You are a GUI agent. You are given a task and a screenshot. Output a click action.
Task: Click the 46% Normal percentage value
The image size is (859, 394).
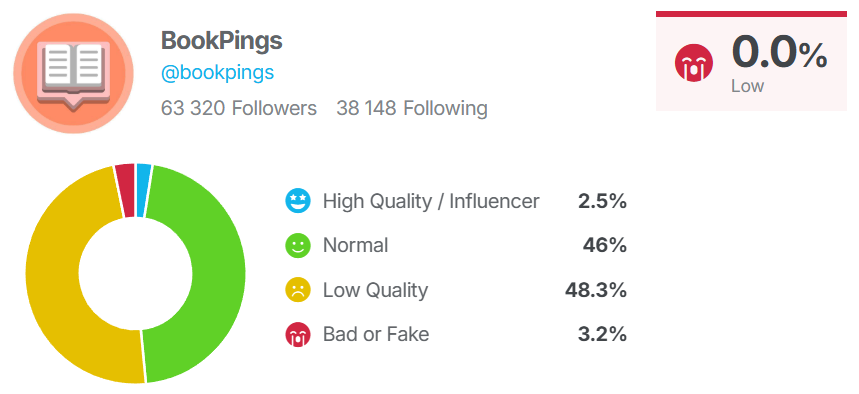click(x=605, y=245)
